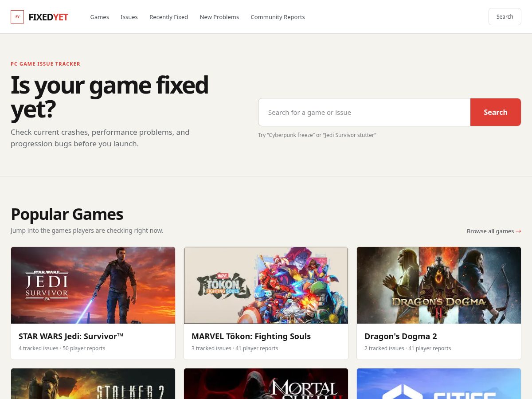Click the 'Try Cyberpunk freeze' hint text

tap(317, 135)
